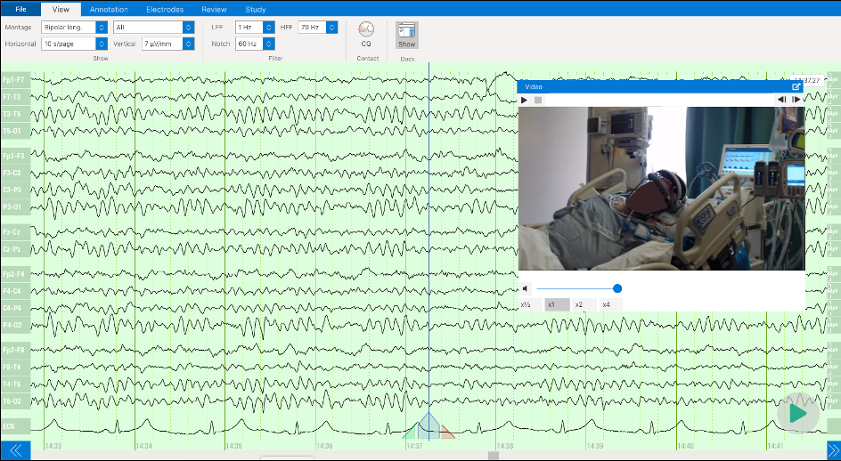Select the Fz-Cz channel label

pos(16,232)
